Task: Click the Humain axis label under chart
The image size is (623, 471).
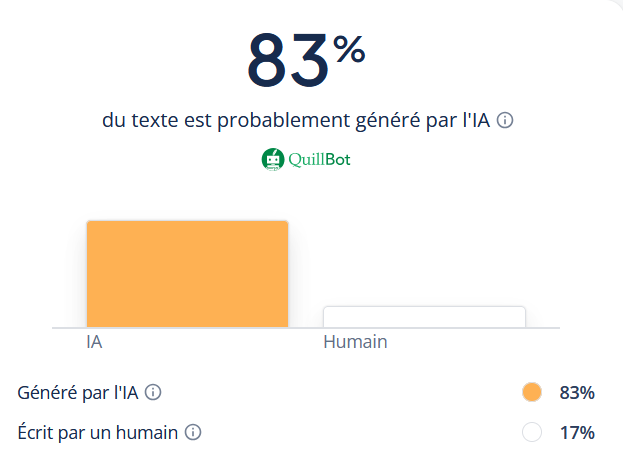Action: coord(355,342)
